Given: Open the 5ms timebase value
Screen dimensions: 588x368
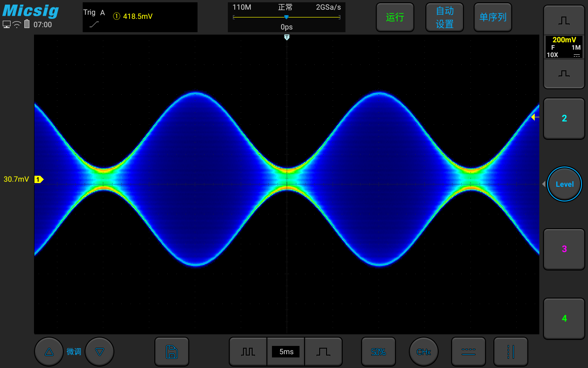Looking at the screenshot, I should (x=286, y=352).
